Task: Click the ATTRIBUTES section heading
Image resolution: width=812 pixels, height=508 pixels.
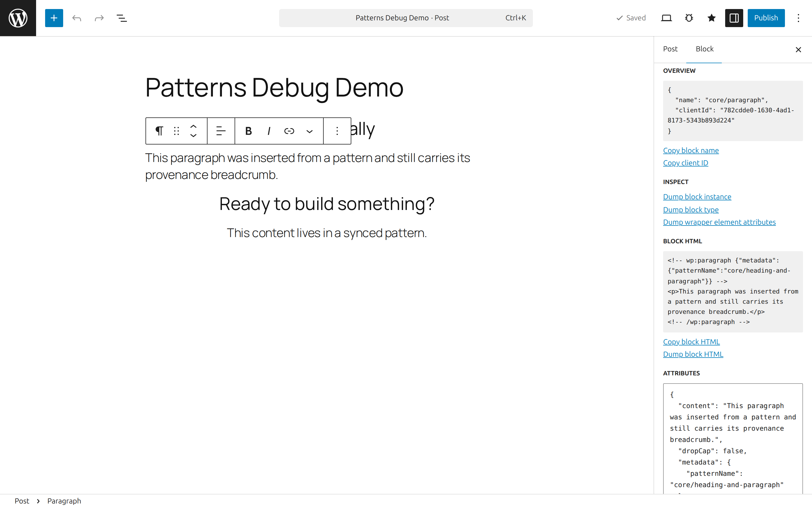Action: [681, 373]
